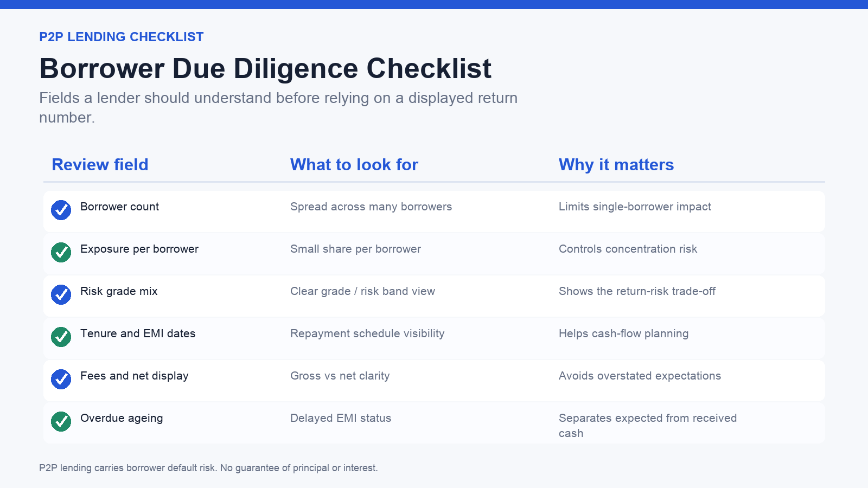Click the subtitle about displayed return number
Image resolution: width=868 pixels, height=488 pixels.
click(278, 107)
